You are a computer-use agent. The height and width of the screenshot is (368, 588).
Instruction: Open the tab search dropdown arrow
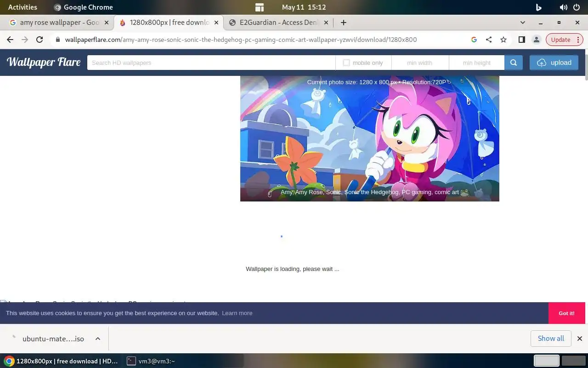522,22
